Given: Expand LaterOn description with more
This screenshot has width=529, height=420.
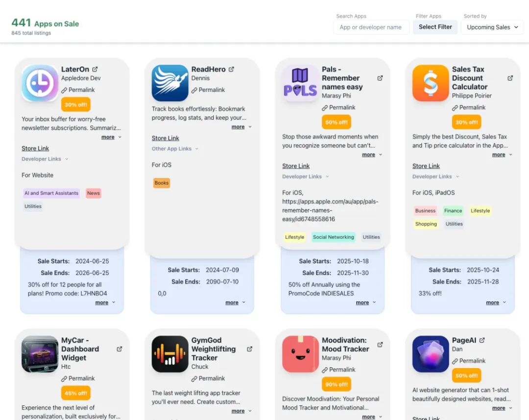Looking at the screenshot, I should 111,137.
